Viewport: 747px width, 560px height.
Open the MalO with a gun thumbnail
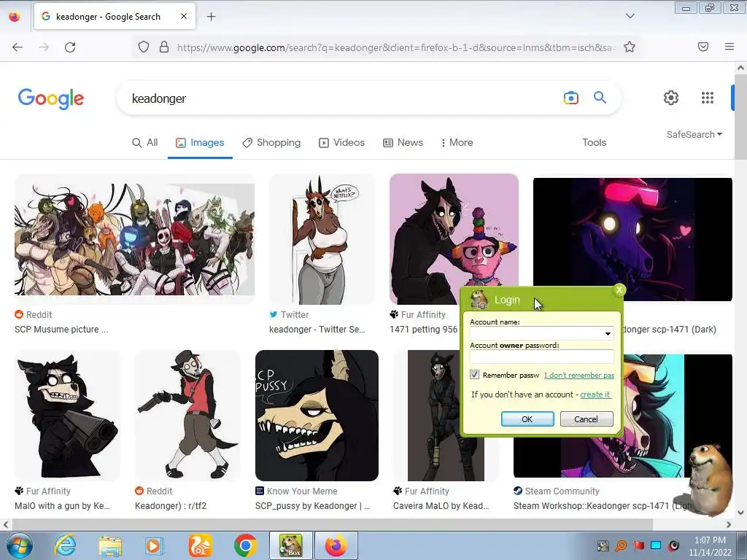[67, 415]
